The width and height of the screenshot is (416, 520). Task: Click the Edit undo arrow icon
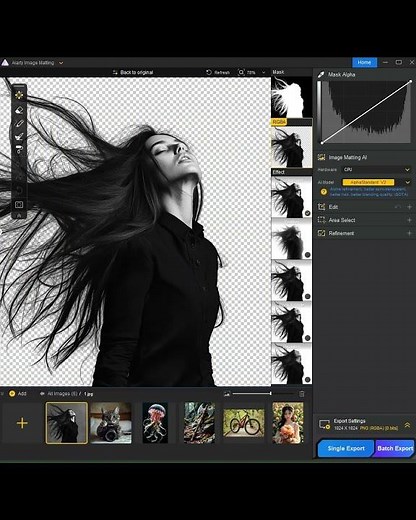[x=398, y=207]
